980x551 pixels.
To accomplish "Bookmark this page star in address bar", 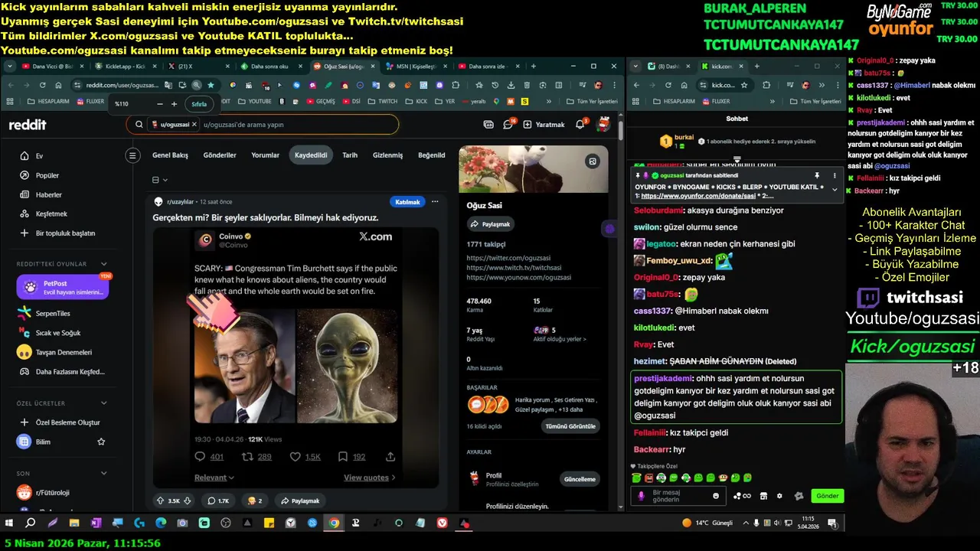I will tap(211, 85).
